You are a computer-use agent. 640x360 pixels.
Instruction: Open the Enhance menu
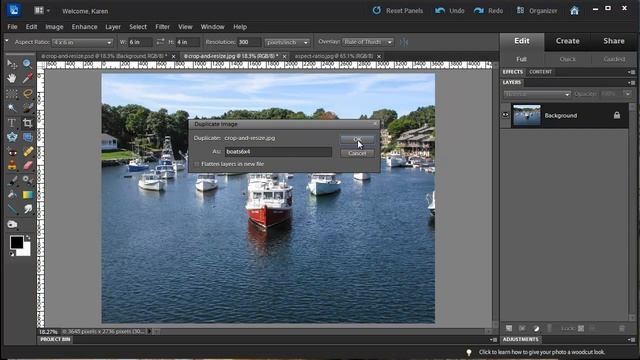84,27
